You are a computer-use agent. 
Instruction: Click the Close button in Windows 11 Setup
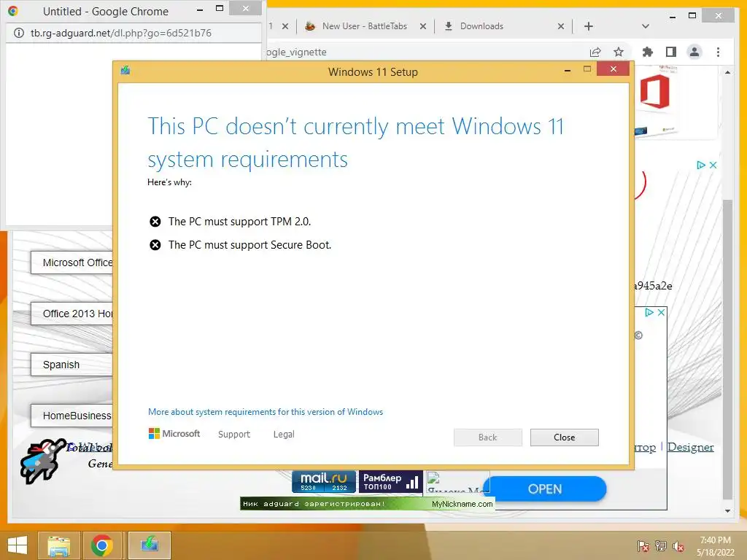(564, 437)
